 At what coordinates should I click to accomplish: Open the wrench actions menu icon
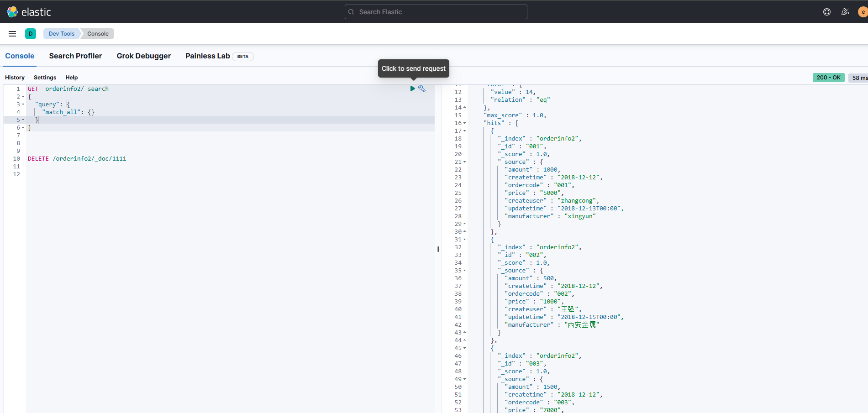[x=422, y=89]
